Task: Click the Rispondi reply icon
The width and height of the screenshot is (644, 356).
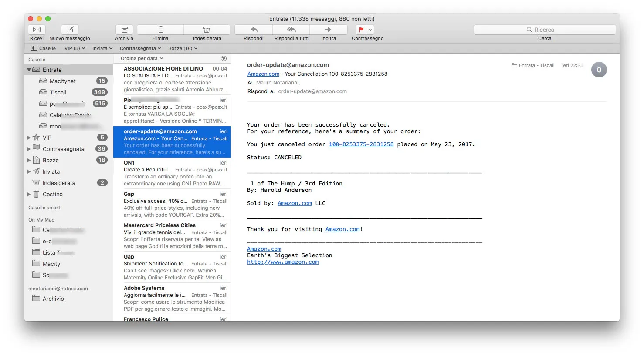Action: click(253, 30)
